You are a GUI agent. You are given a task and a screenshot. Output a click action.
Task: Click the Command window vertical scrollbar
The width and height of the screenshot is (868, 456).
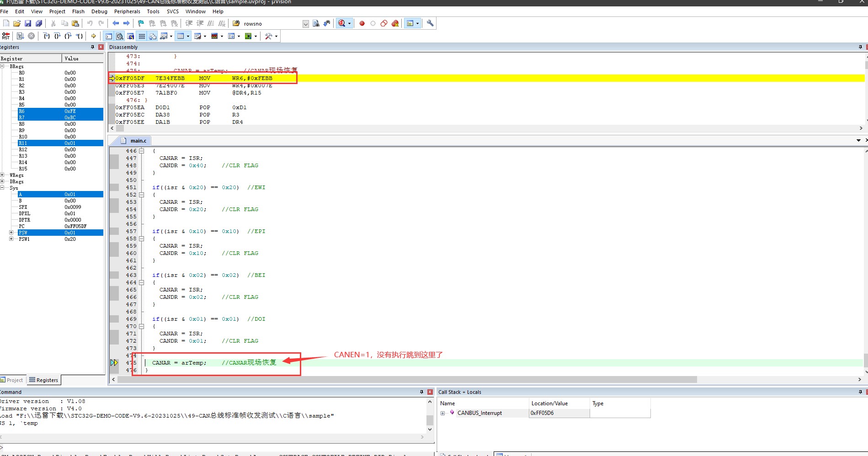pos(430,416)
